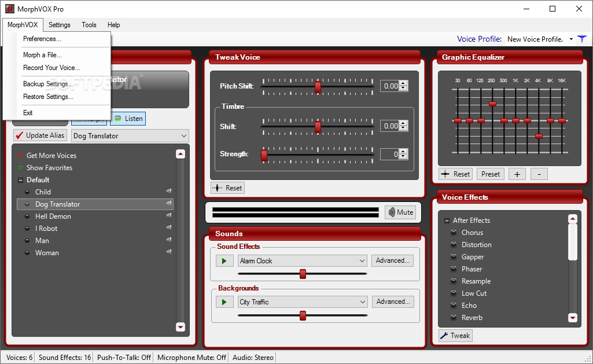Toggle the Listen button

128,119
